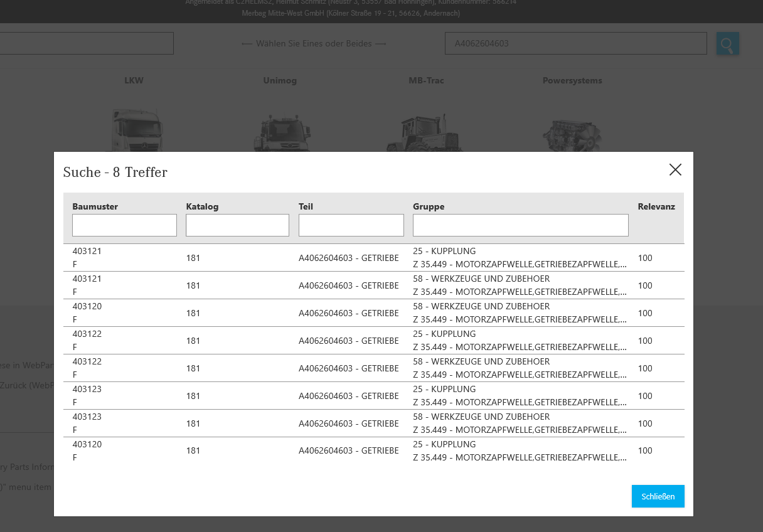Click the Powersystems category label
This screenshot has width=763, height=532.
572,80
